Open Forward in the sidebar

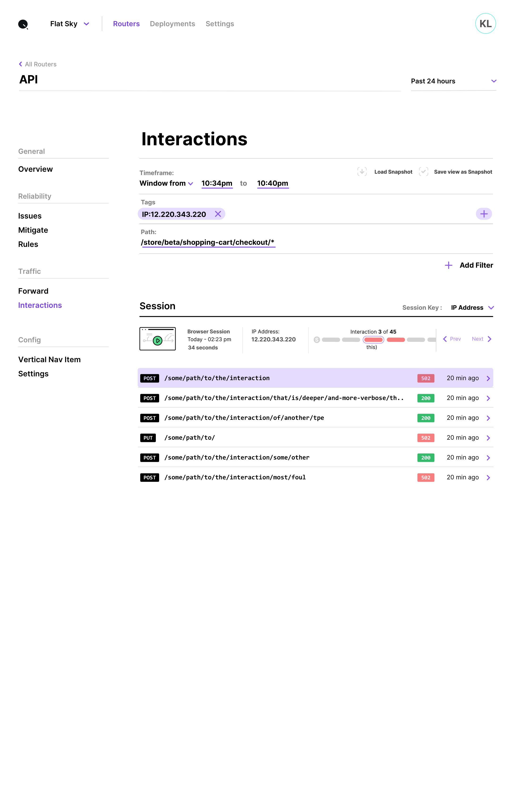click(33, 291)
